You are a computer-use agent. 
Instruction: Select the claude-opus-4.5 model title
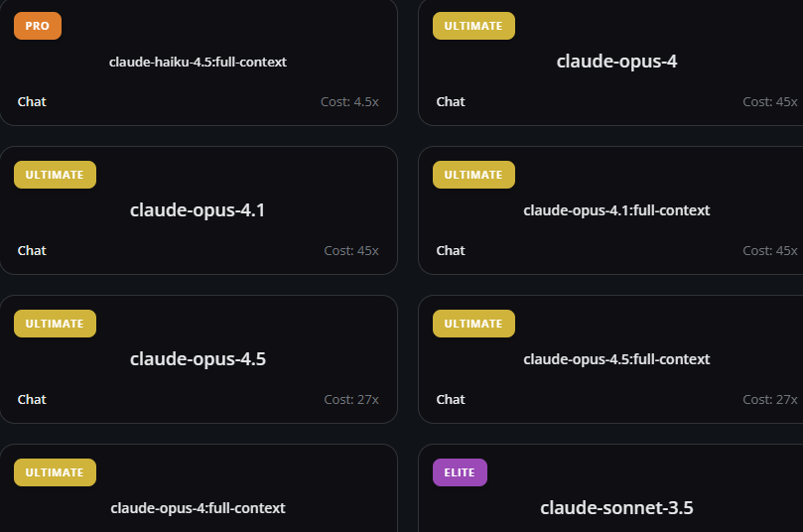tap(198, 359)
